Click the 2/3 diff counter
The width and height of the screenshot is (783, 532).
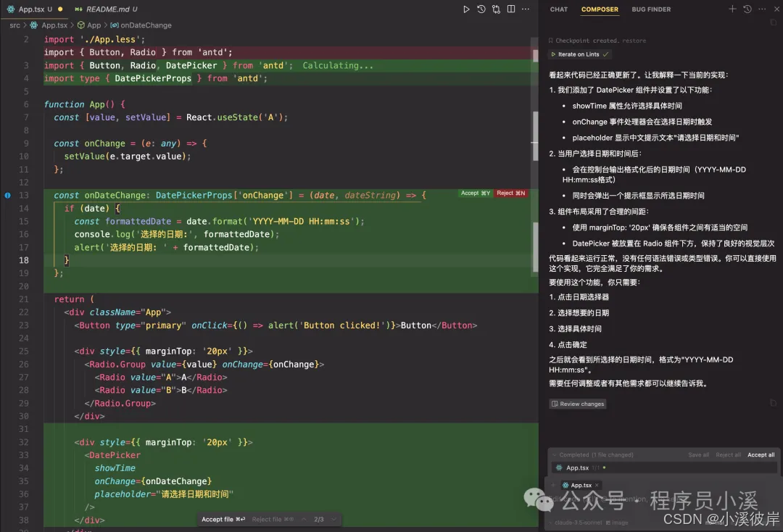point(318,519)
